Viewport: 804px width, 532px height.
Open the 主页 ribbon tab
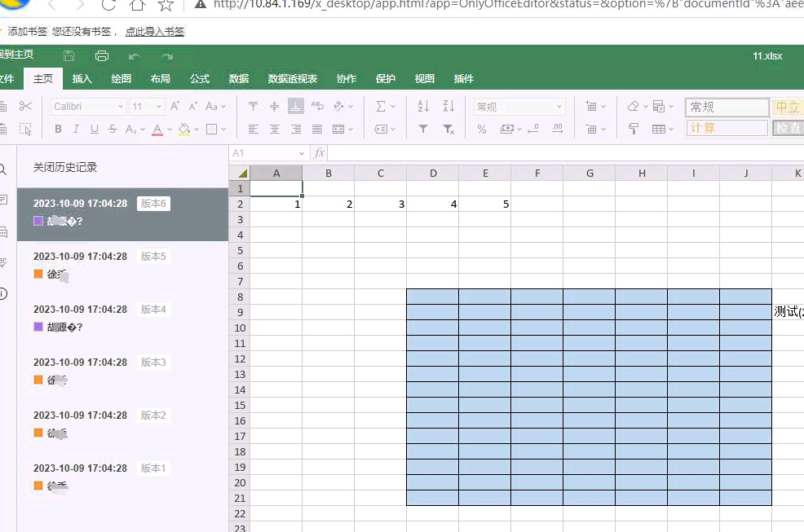pyautogui.click(x=43, y=78)
